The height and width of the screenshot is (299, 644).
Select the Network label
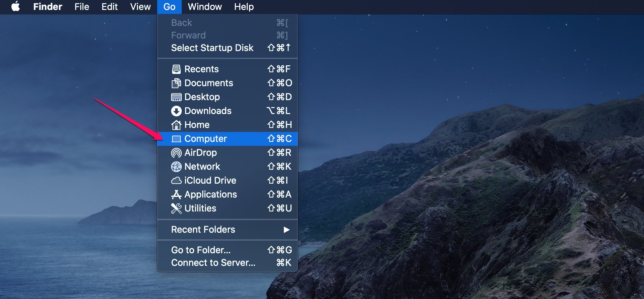[202, 166]
